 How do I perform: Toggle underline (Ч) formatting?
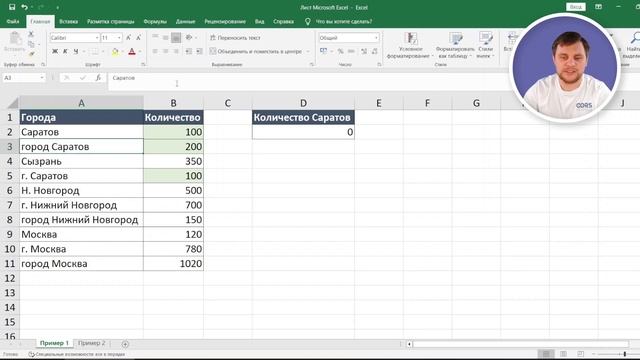(76, 51)
